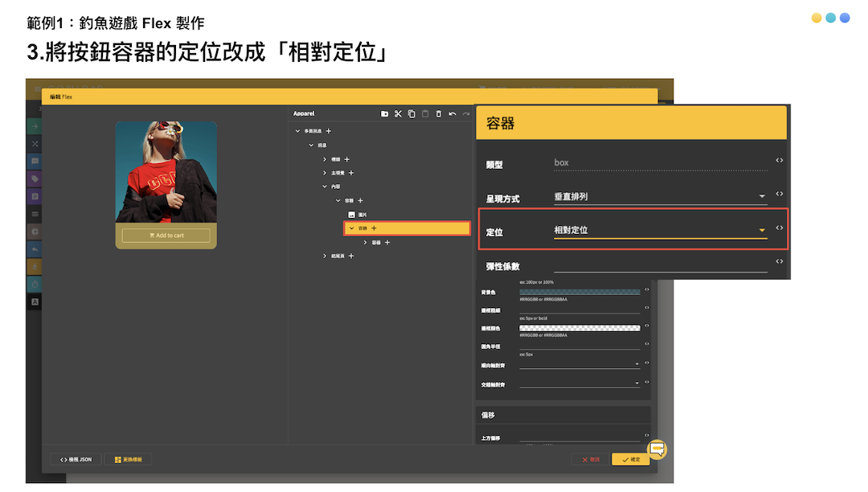Click purple tag icon in background sidebar
Image resolution: width=868 pixels, height=492 pixels.
[x=35, y=178]
